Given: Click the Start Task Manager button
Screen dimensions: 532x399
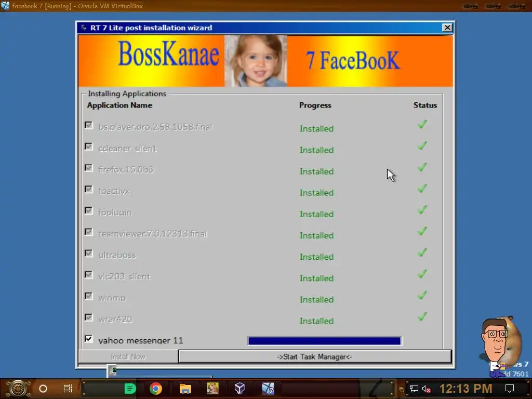Looking at the screenshot, I should pos(315,356).
